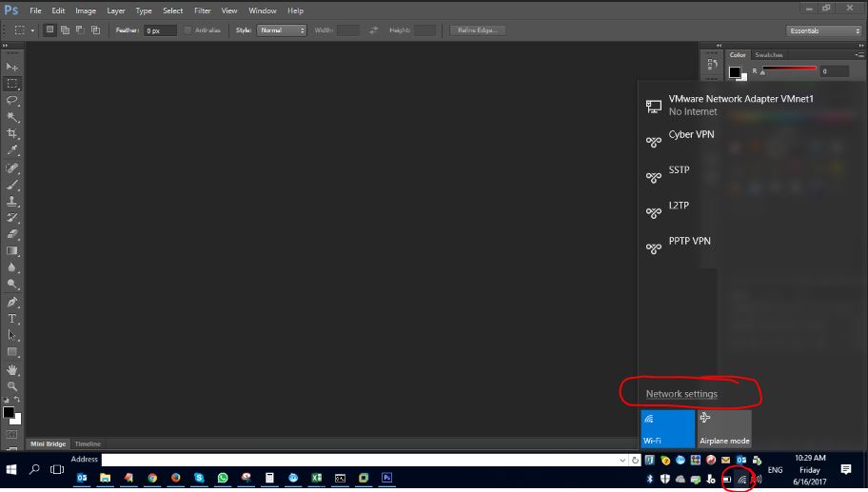
Task: Open the Action Center notification icon
Action: (846, 469)
